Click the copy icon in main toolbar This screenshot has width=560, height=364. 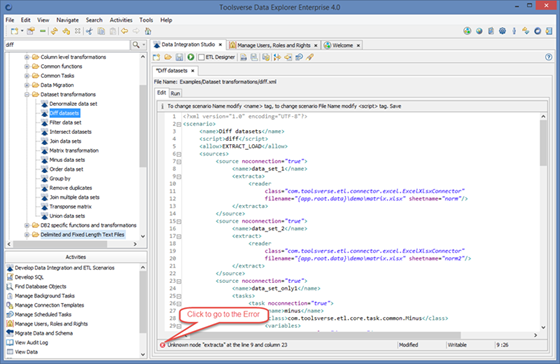click(x=101, y=31)
